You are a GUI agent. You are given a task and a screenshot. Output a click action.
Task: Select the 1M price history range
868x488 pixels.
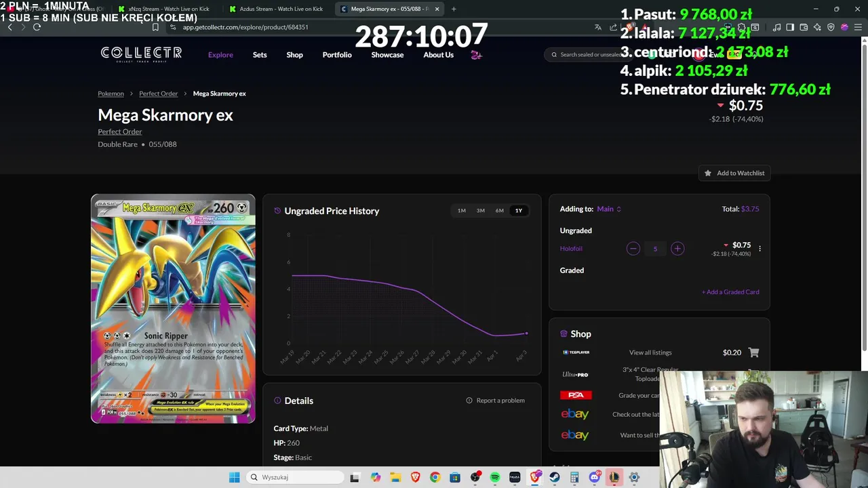pos(461,211)
